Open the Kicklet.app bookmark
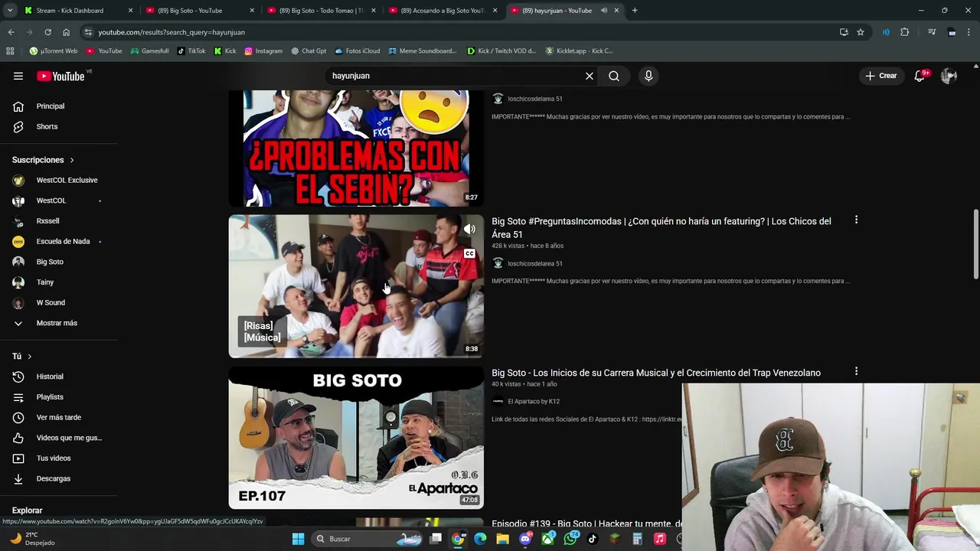 click(x=579, y=51)
